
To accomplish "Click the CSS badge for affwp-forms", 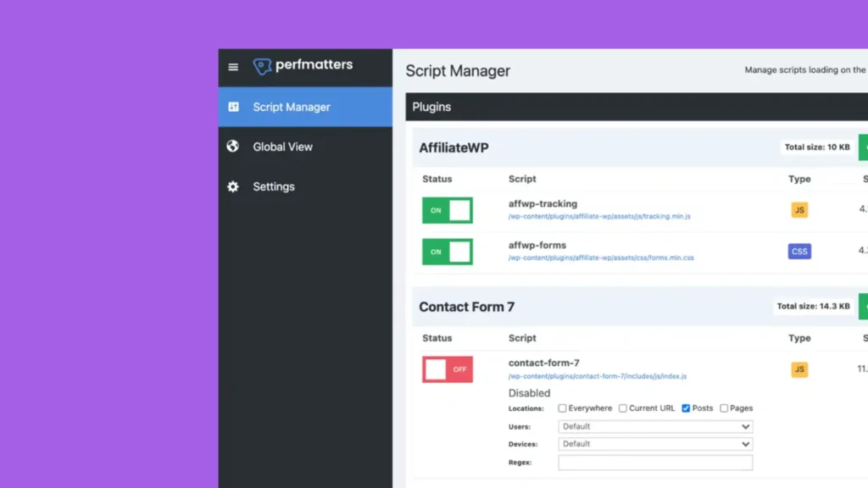I will [798, 252].
